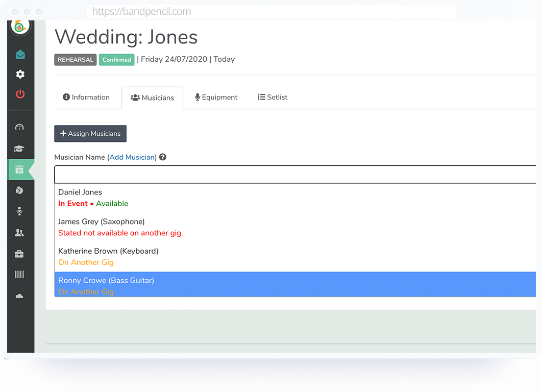This screenshot has height=392, width=542.
Task: Open the Equipment tab
Action: click(216, 97)
